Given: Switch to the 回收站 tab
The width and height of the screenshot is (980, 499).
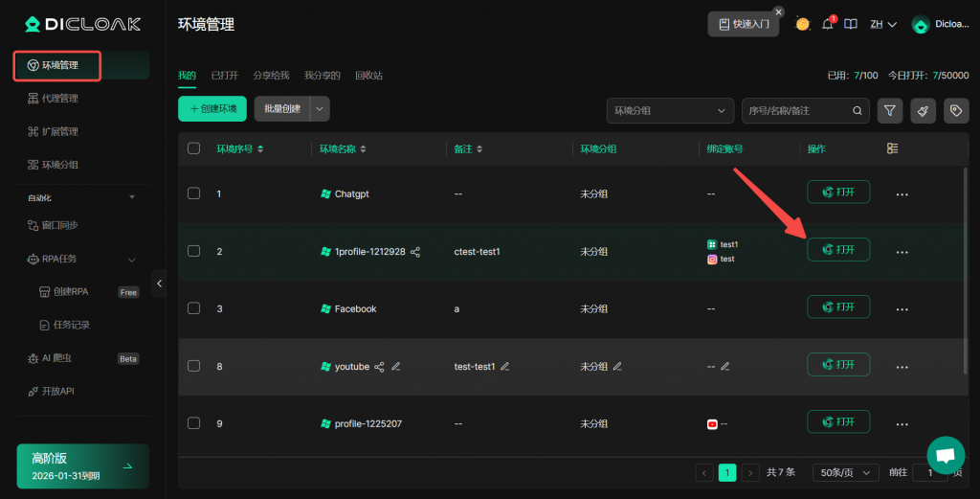Looking at the screenshot, I should (368, 75).
